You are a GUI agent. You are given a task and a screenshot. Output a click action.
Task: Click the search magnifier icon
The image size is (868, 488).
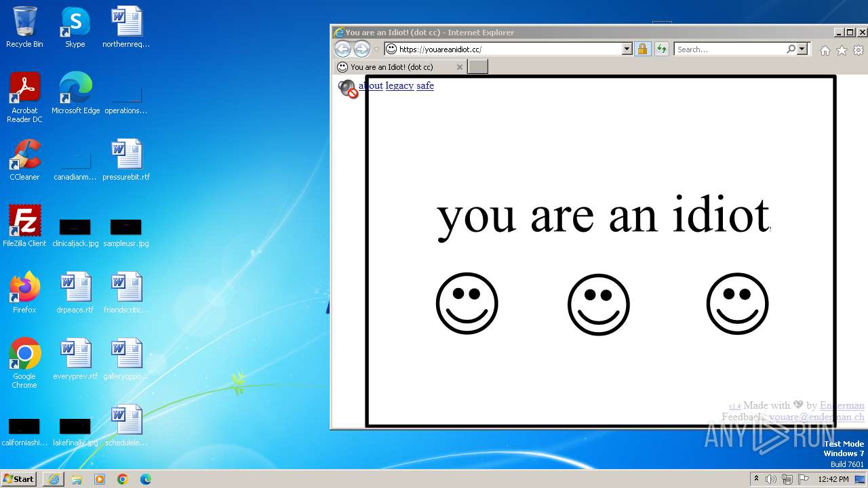[791, 49]
